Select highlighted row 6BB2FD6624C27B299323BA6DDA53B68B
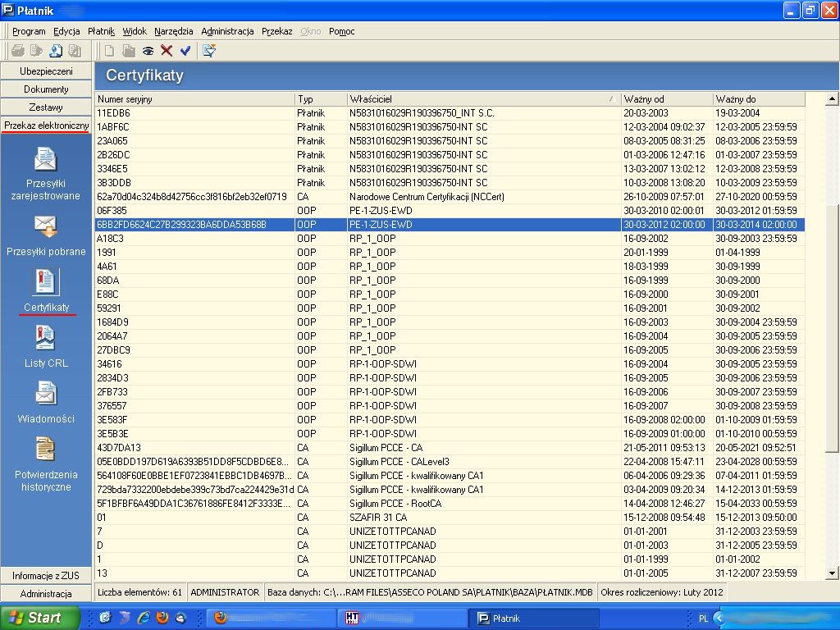Image resolution: width=840 pixels, height=630 pixels. (x=450, y=225)
